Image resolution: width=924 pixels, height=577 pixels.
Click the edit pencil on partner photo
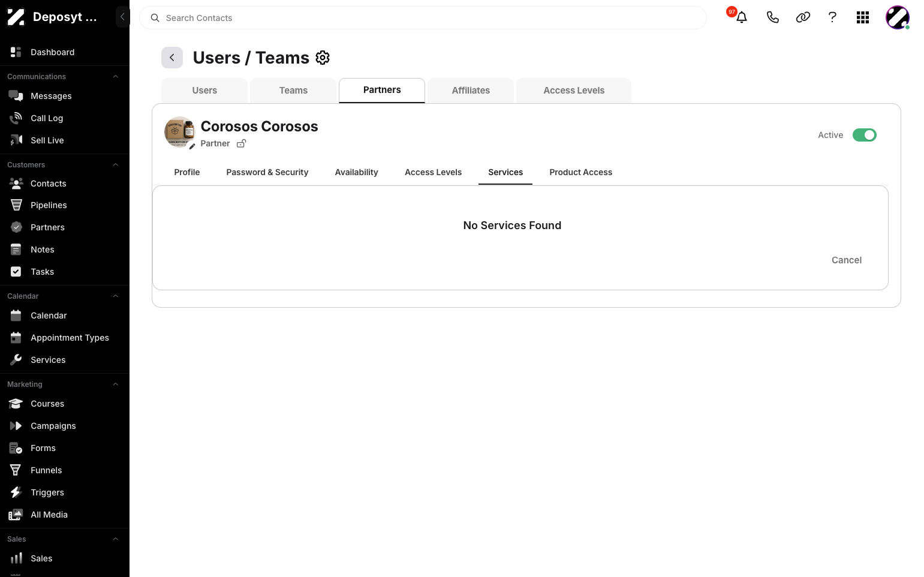[192, 146]
